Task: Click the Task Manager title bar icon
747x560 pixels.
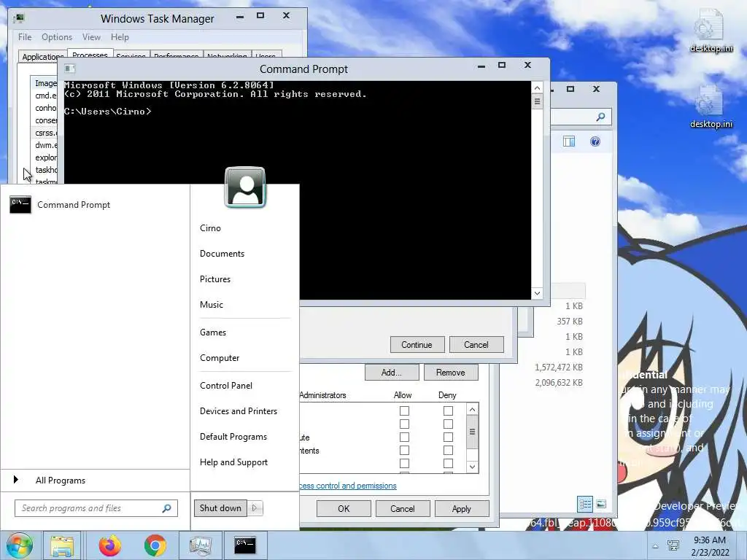Action: click(x=19, y=18)
